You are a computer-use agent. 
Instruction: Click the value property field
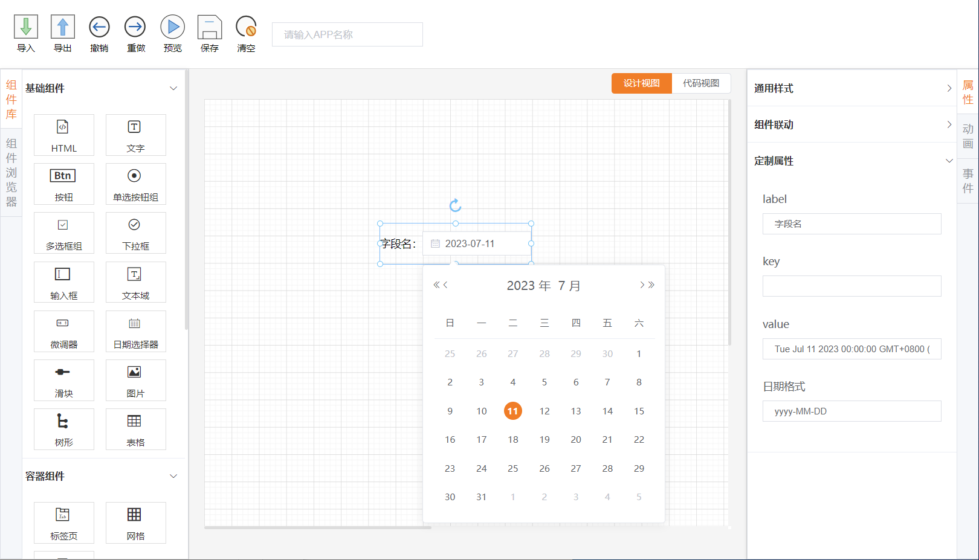(x=852, y=349)
